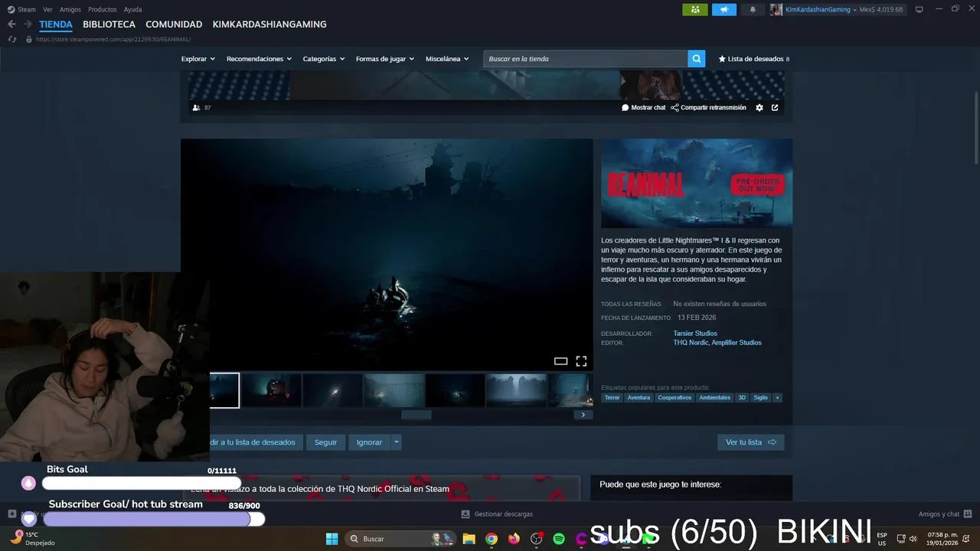Open the notifications bell
Screen dimensions: 980x551
753,9
